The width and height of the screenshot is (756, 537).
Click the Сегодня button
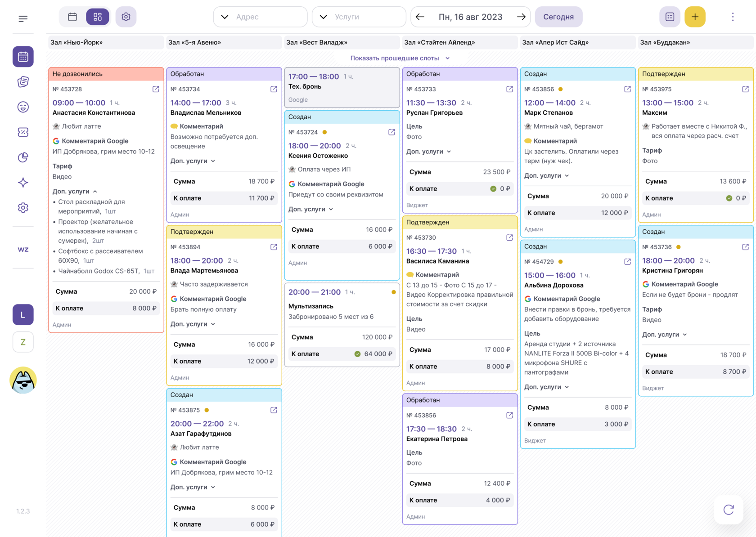pos(558,17)
